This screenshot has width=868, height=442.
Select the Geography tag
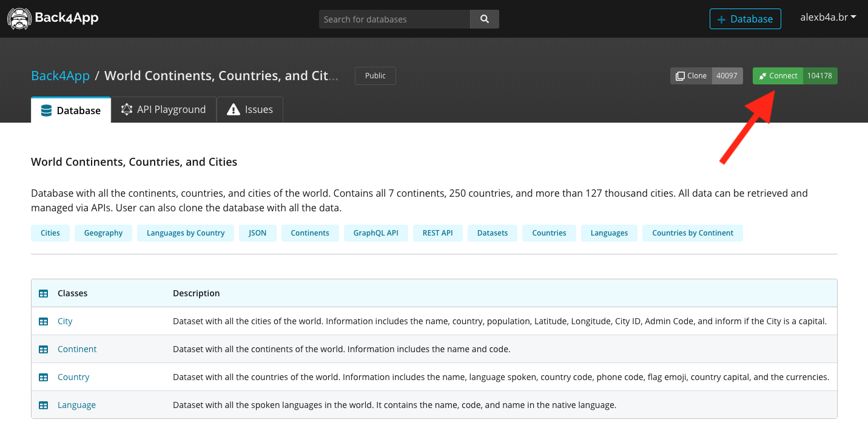[x=103, y=233]
